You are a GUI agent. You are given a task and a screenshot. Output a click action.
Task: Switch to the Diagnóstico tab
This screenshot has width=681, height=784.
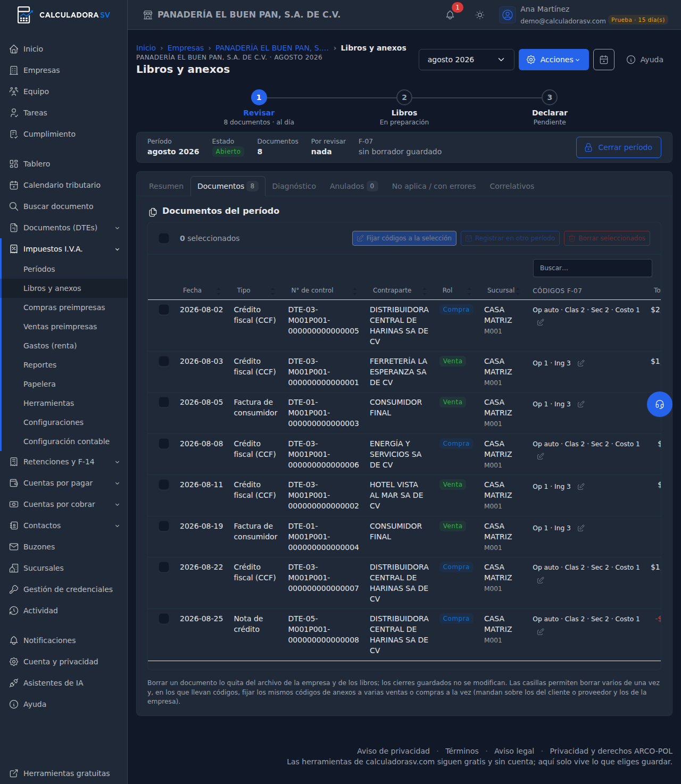point(294,186)
